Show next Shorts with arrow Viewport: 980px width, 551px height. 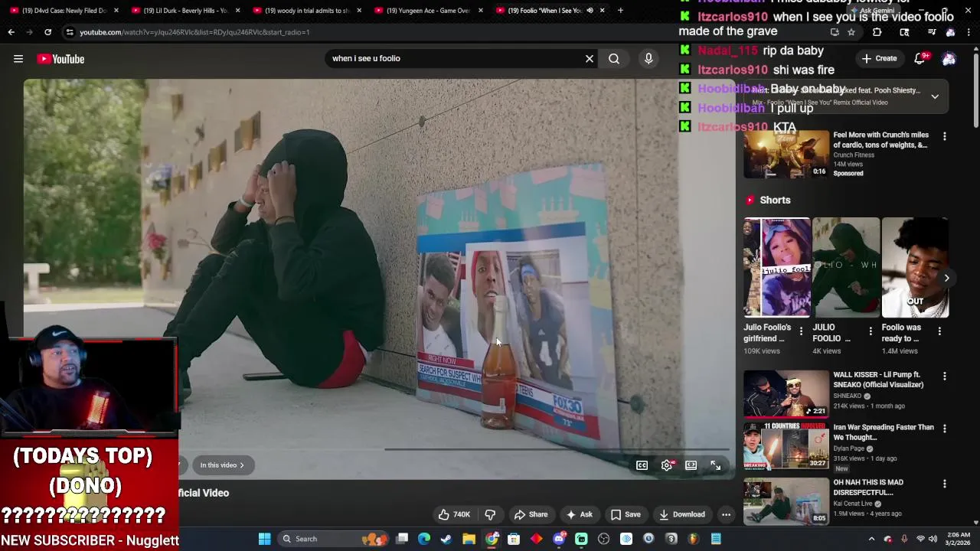(946, 278)
